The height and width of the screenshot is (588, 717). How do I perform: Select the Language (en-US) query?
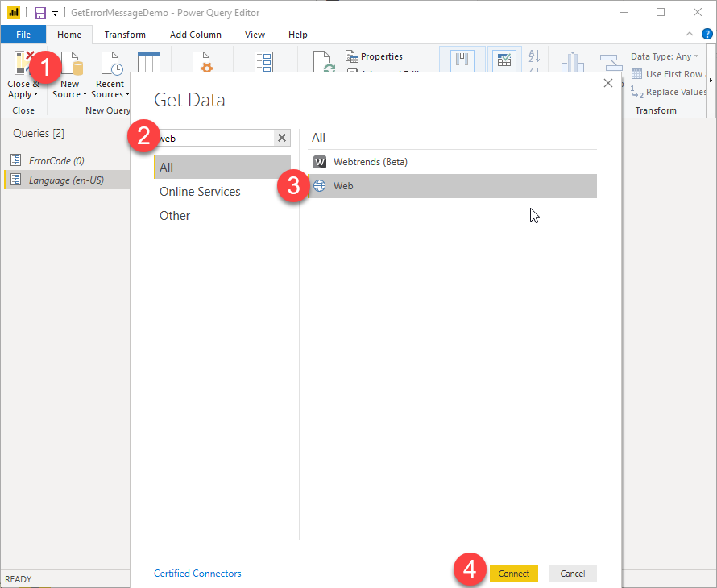[66, 180]
